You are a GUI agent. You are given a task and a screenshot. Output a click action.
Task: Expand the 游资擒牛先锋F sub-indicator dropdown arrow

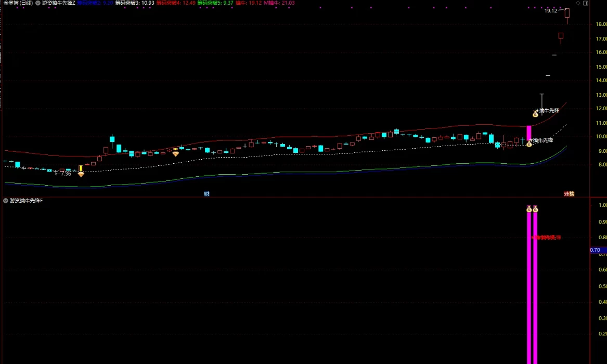(6, 201)
